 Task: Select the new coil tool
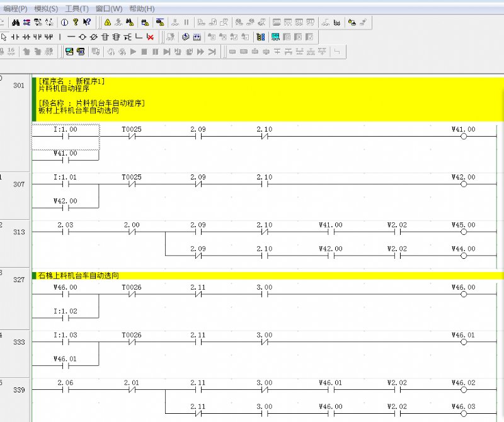(x=83, y=37)
